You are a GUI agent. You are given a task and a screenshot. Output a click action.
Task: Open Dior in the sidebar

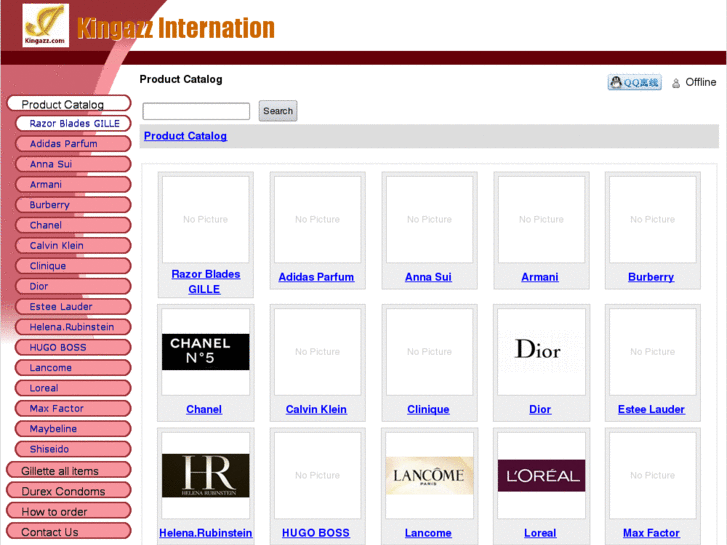73,287
